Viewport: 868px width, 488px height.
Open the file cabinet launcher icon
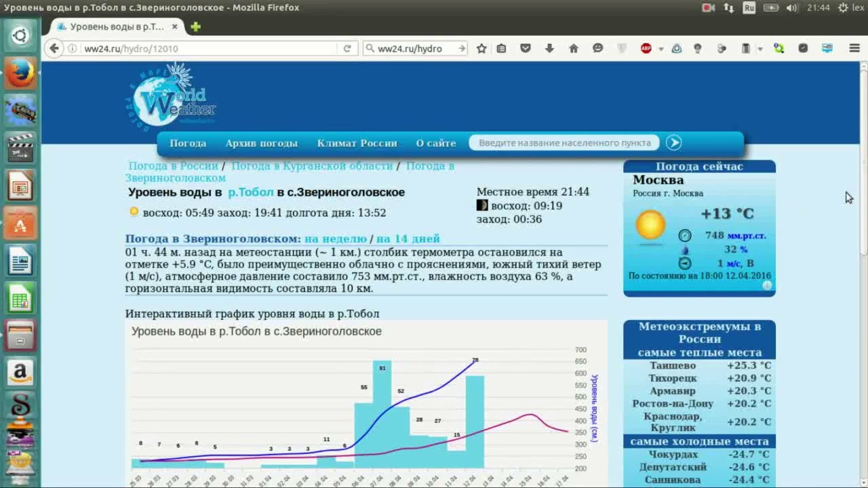tap(20, 335)
